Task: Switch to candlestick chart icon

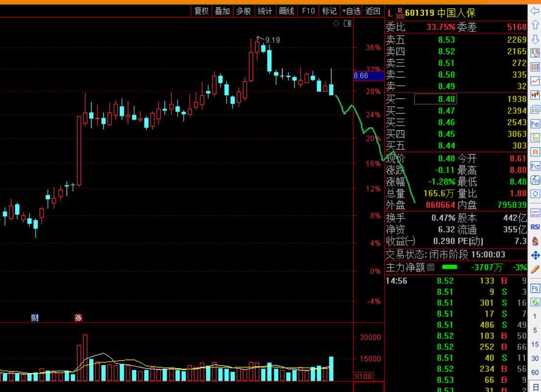Action: click(535, 95)
